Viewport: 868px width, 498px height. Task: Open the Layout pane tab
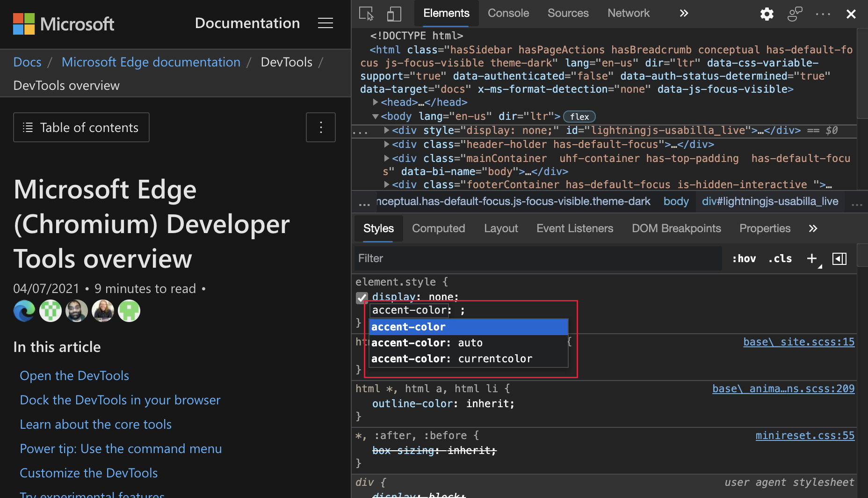[x=501, y=228]
